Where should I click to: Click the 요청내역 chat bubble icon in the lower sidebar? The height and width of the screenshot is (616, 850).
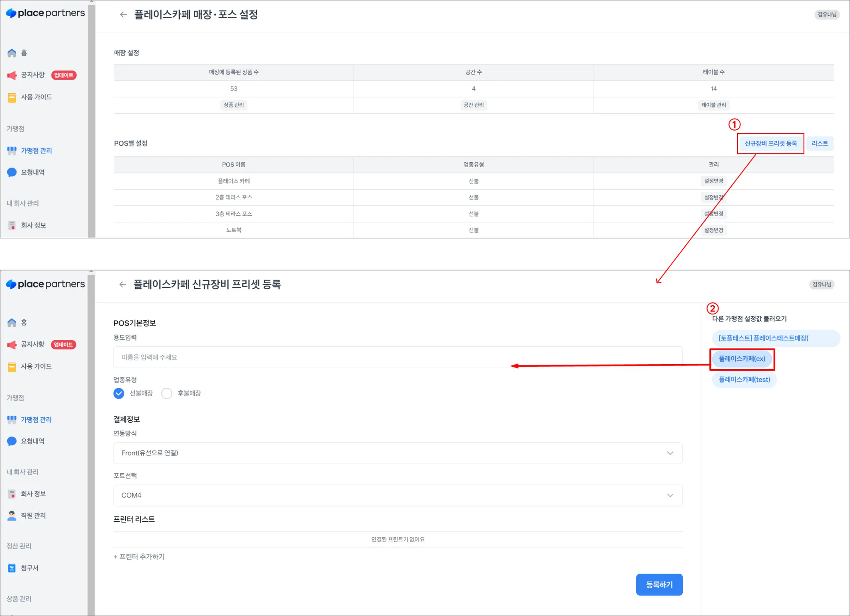12,441
